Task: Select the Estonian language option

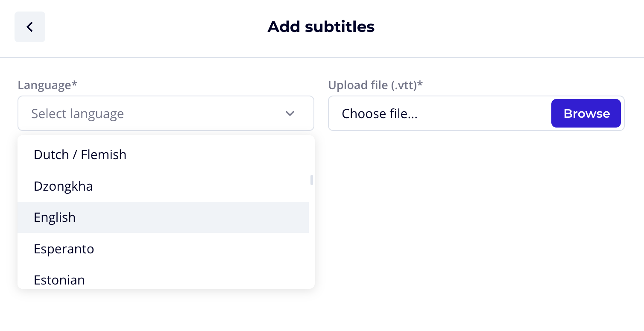Action: 59,280
